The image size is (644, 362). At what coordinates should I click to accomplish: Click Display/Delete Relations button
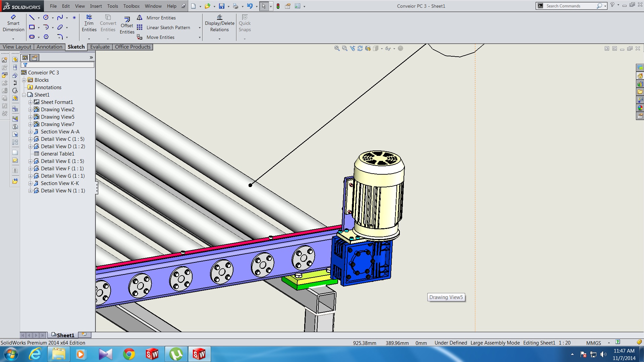pos(219,23)
